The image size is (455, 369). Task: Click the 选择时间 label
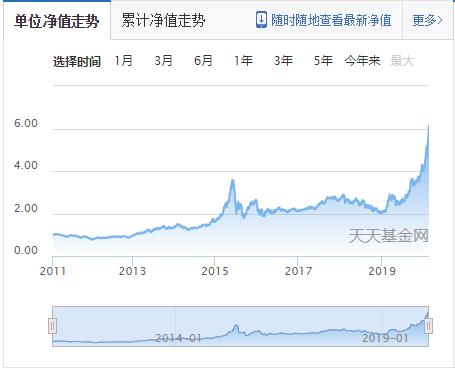coord(77,61)
